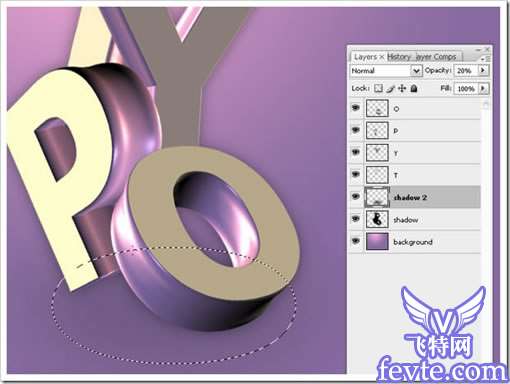Viewport: 510px width, 384px height.
Task: Select the layer named shadow 2
Action: [415, 197]
